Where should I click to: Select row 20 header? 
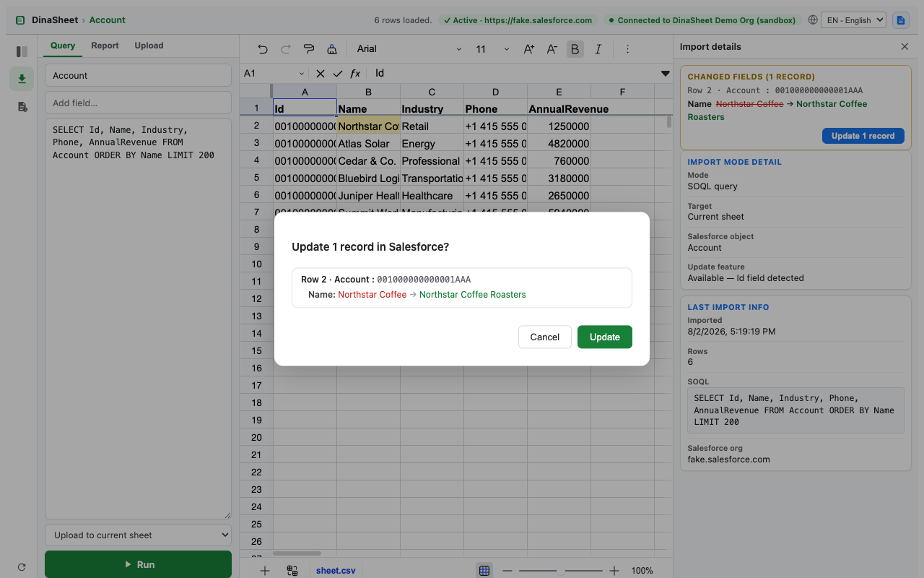[x=256, y=437]
